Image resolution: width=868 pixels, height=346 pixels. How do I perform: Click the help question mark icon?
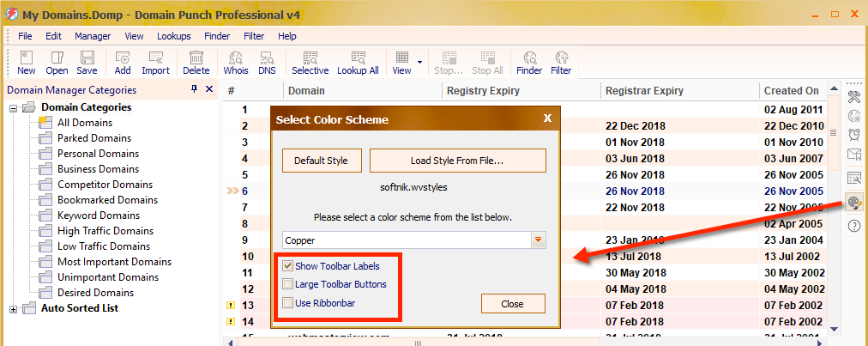854,225
